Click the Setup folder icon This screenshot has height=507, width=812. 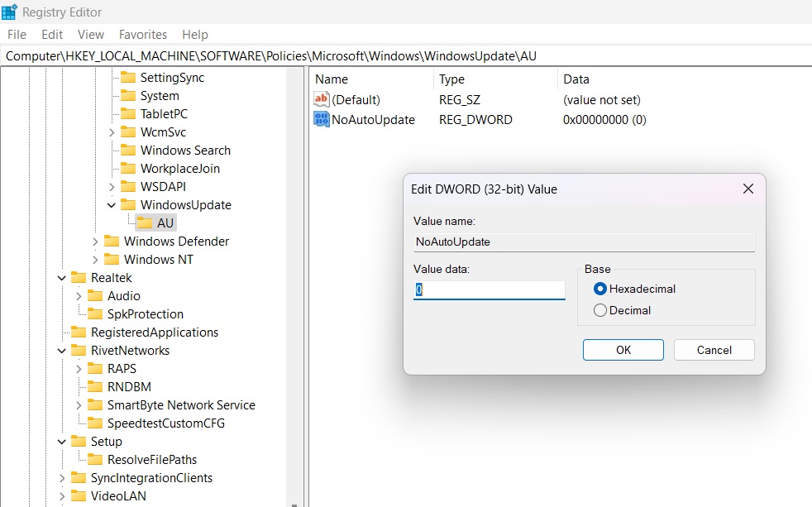(80, 441)
